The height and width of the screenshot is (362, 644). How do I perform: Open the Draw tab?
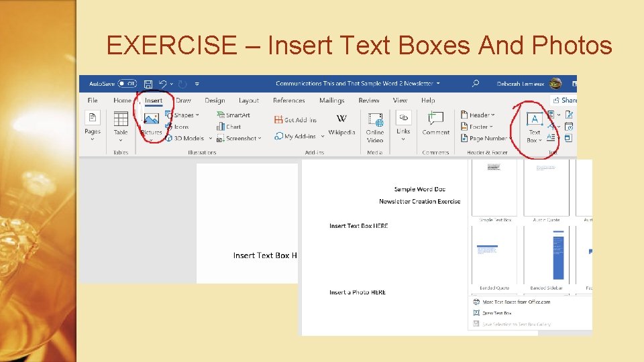(184, 100)
